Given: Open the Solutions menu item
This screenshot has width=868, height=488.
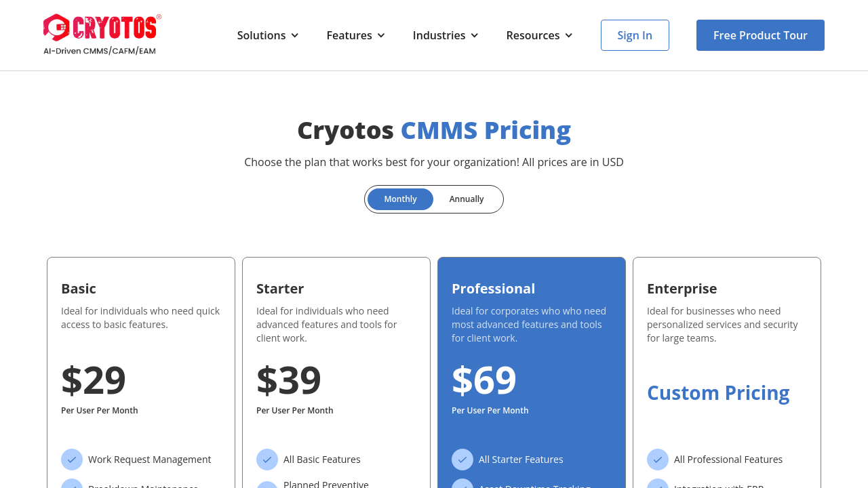Looking at the screenshot, I should (x=261, y=35).
